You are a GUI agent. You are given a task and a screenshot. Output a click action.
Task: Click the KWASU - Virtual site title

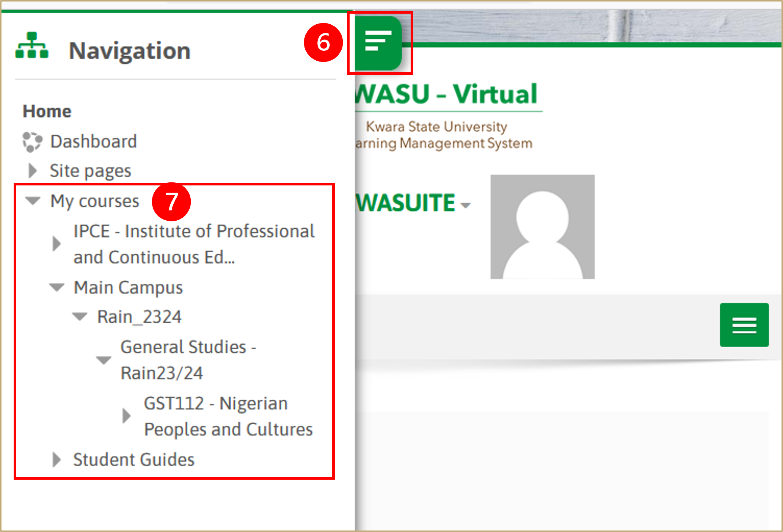pyautogui.click(x=446, y=94)
